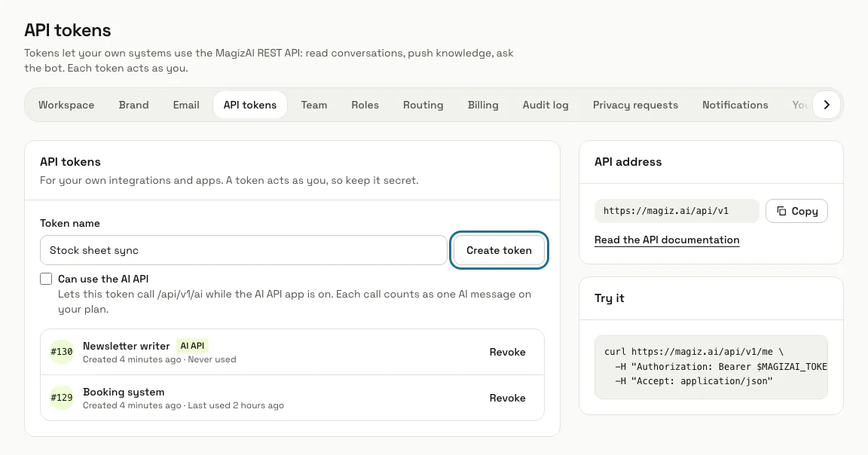Click the Try it heading

pyautogui.click(x=609, y=298)
